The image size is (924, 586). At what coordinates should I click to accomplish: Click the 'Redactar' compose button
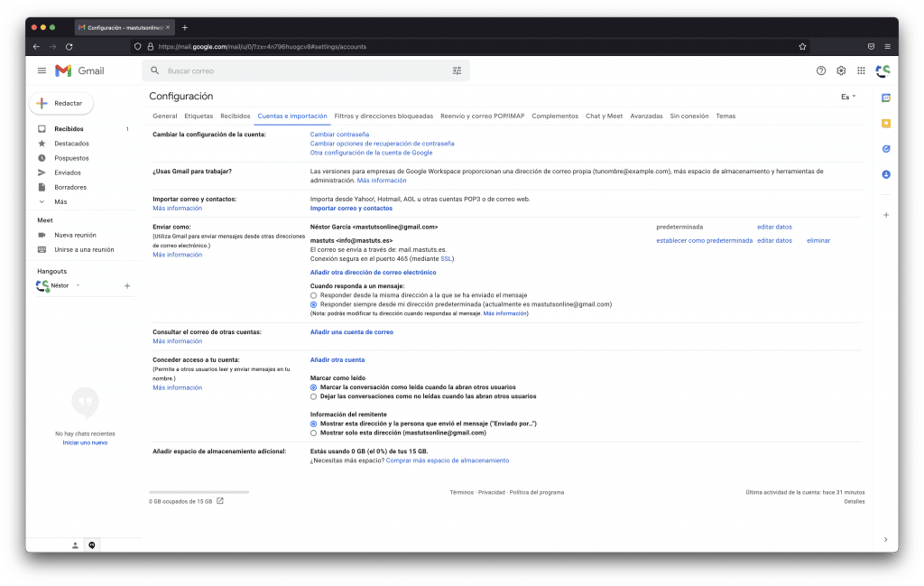61,103
